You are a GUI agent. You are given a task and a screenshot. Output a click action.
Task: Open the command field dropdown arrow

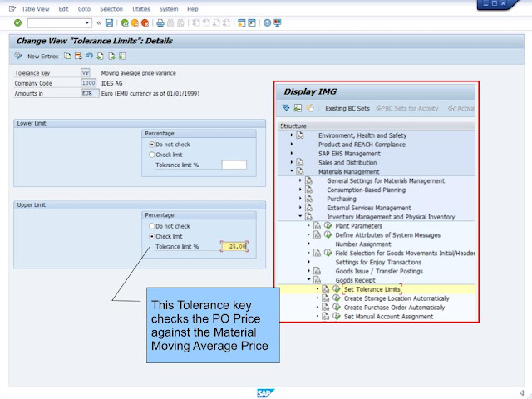[87, 22]
